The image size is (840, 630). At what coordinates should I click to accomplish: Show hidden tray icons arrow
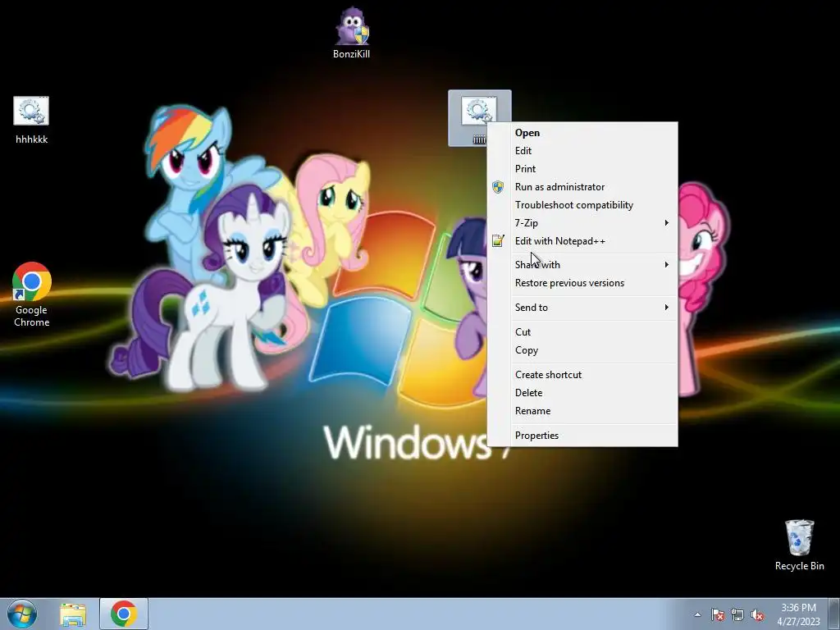[697, 614]
